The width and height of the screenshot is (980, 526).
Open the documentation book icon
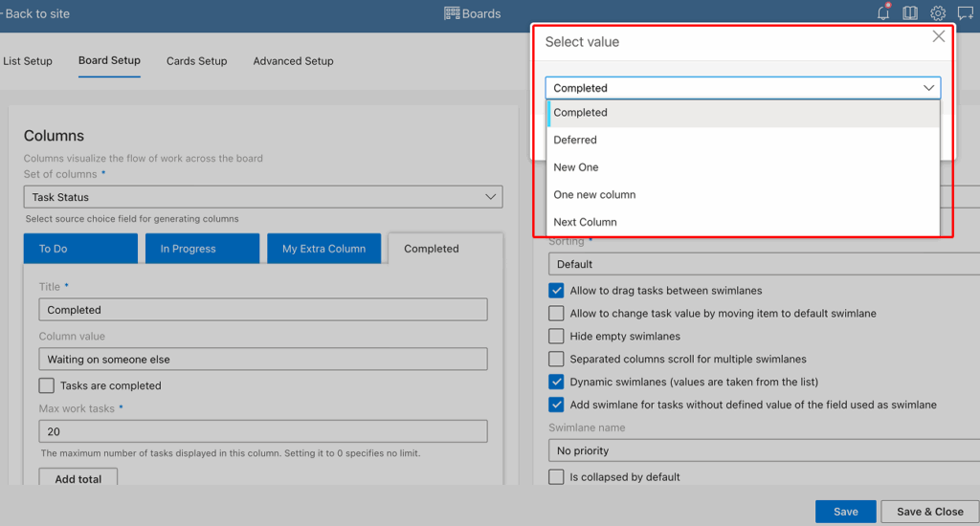tap(910, 13)
